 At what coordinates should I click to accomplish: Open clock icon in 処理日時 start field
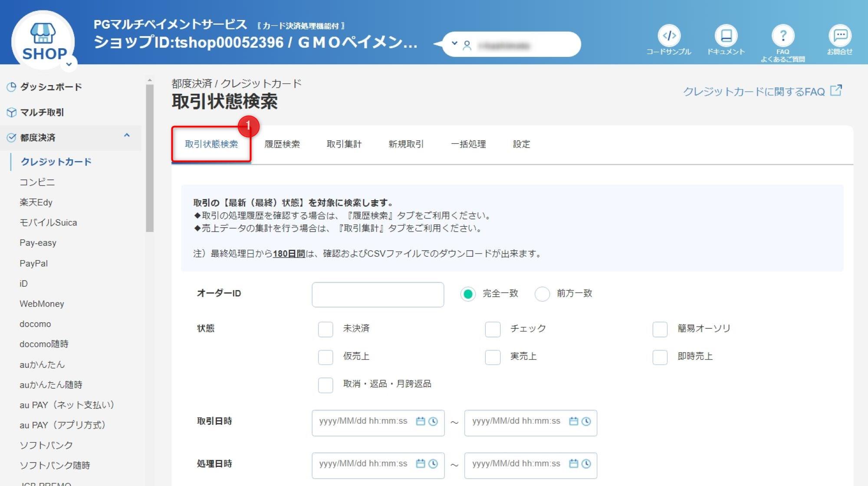pyautogui.click(x=433, y=464)
